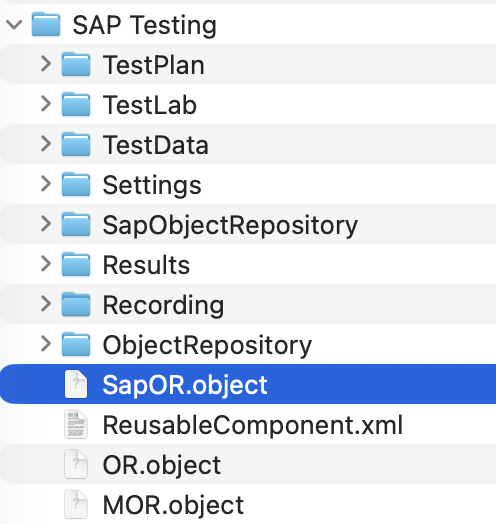The image size is (496, 524).
Task: Expand the ObjectRepository folder
Action: click(x=46, y=344)
